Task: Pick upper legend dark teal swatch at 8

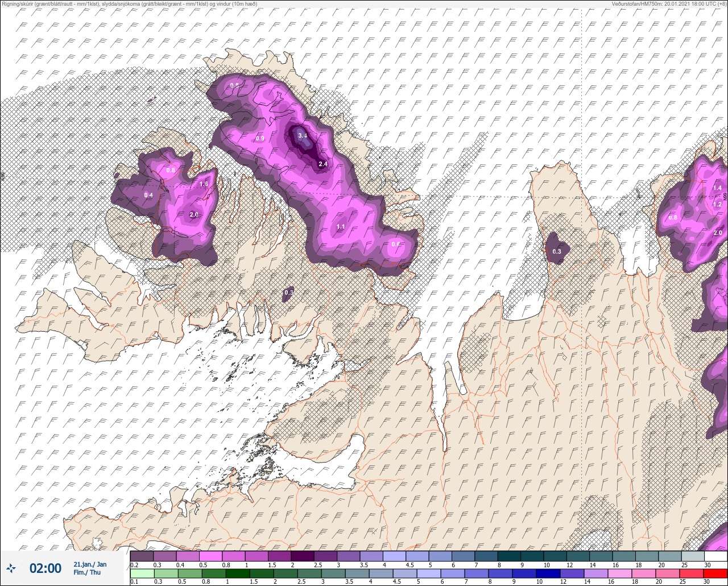Action: (509, 556)
